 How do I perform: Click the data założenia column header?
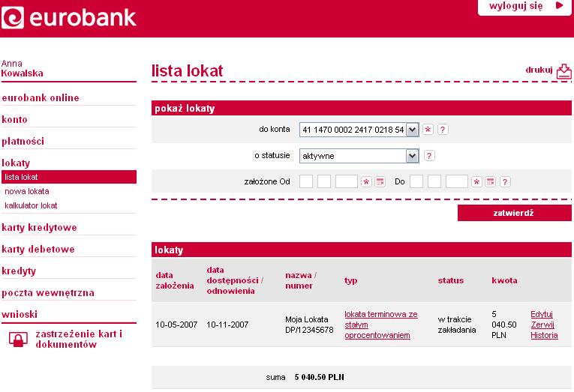pyautogui.click(x=175, y=280)
